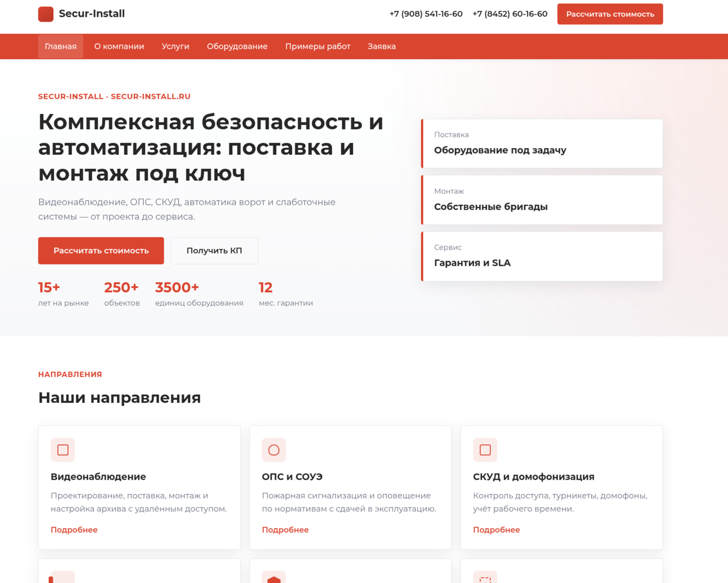Open the Главная menu tab

tap(61, 47)
